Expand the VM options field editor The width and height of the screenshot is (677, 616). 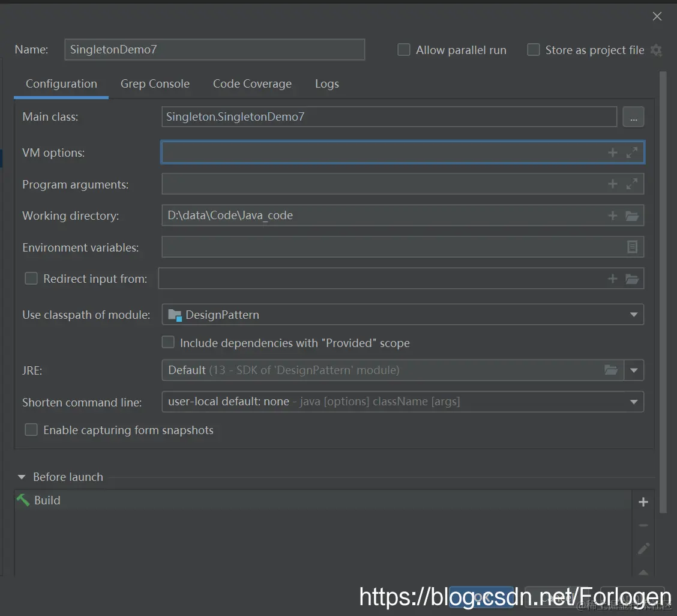631,152
